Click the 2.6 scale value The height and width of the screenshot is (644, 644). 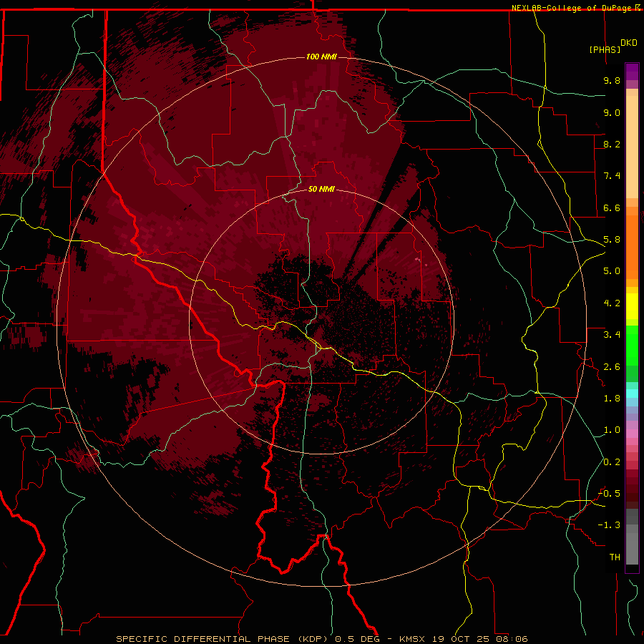point(612,367)
